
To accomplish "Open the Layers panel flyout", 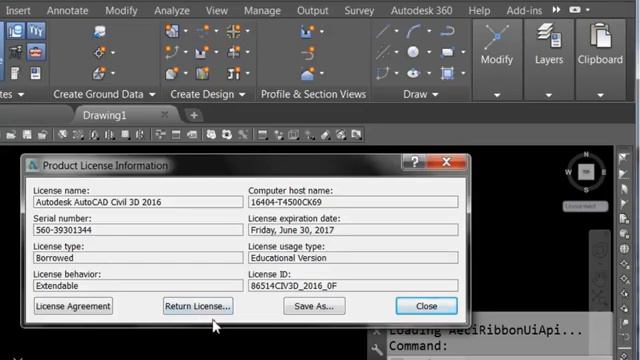I will click(549, 96).
